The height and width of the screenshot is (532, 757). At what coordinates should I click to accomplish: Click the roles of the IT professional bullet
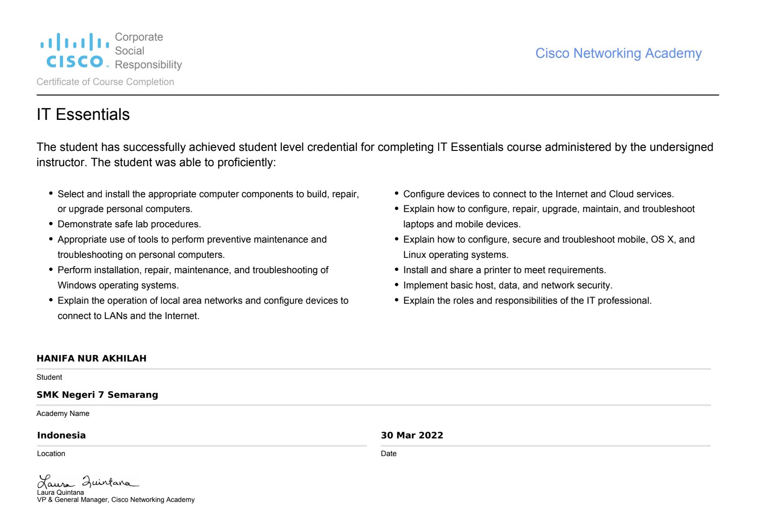(x=527, y=301)
